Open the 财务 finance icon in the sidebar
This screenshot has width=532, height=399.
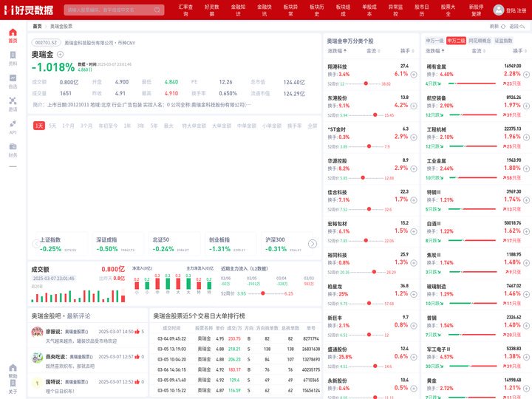[x=13, y=146]
